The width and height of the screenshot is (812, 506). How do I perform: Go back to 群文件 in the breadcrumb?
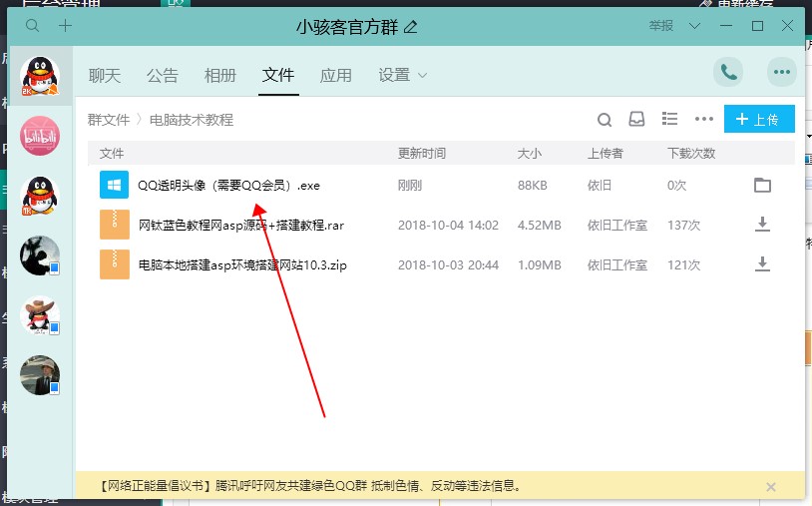[x=108, y=120]
